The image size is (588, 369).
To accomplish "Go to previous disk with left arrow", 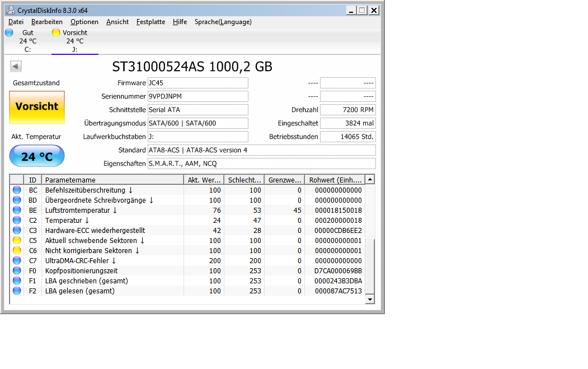I will click(x=16, y=67).
